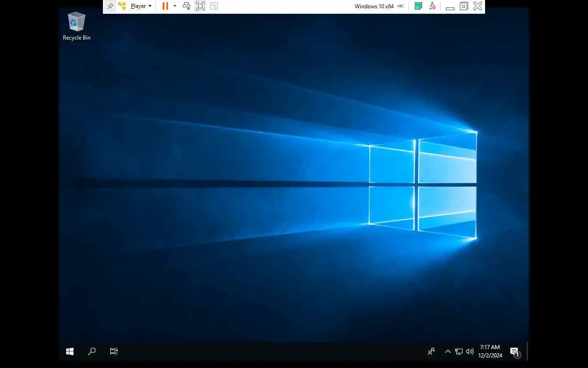Open the Windows Start menu
588x368 pixels.
pyautogui.click(x=70, y=351)
